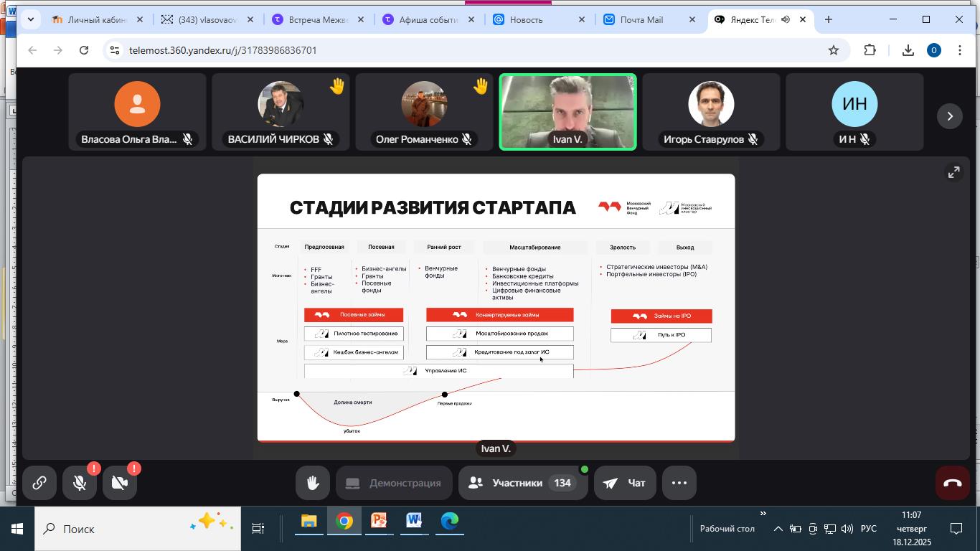980x551 pixels.
Task: Copy the meeting link via link icon
Action: pos(39,483)
